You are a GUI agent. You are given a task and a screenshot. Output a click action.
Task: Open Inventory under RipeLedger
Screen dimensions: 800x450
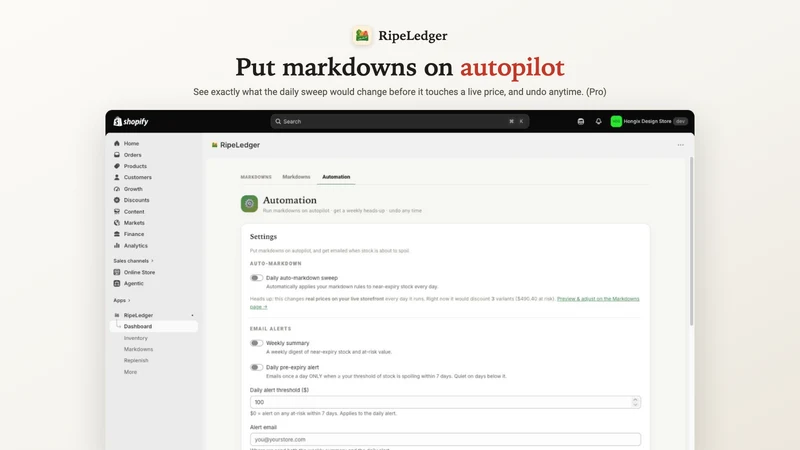point(136,338)
